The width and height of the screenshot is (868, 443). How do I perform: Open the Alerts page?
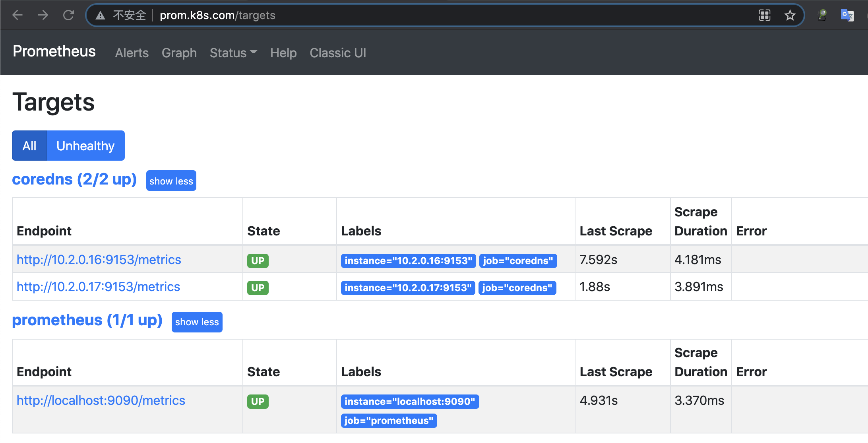132,53
